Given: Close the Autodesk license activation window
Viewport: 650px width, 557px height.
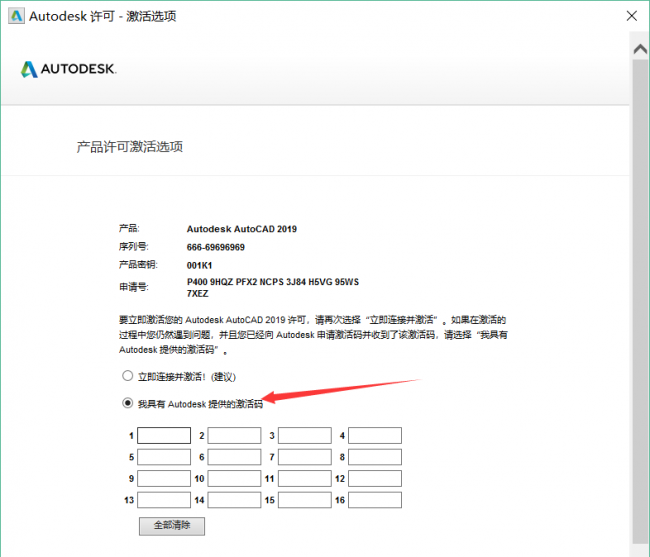Looking at the screenshot, I should tap(632, 16).
